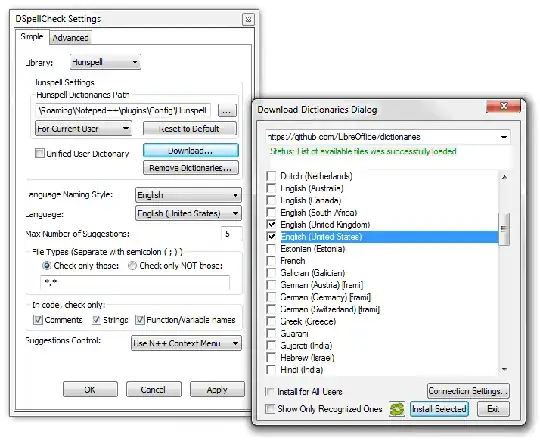The image size is (540, 441).
Task: Click Connection Settings button
Action: point(468,391)
